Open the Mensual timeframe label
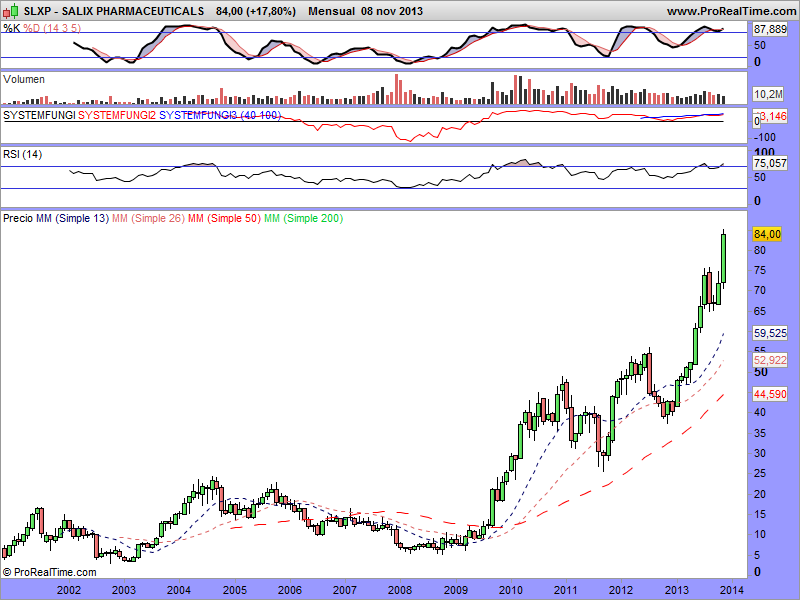The width and height of the screenshot is (800, 600). click(x=332, y=11)
